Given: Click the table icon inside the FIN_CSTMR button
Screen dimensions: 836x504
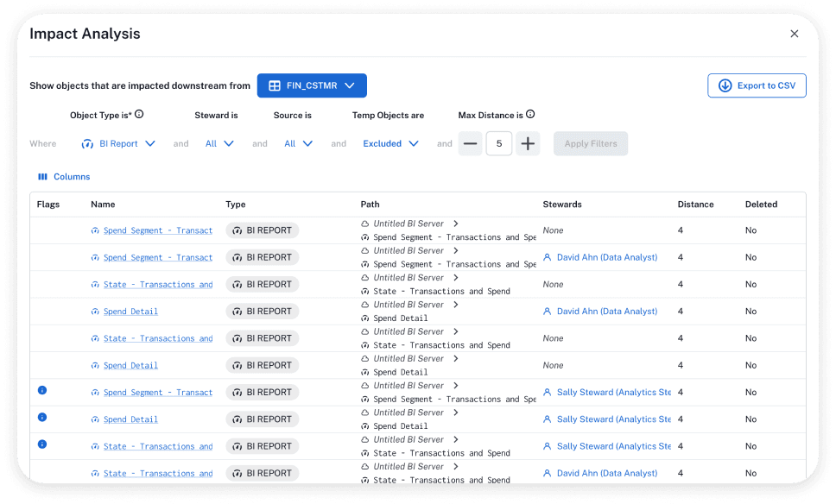Looking at the screenshot, I should coord(274,85).
